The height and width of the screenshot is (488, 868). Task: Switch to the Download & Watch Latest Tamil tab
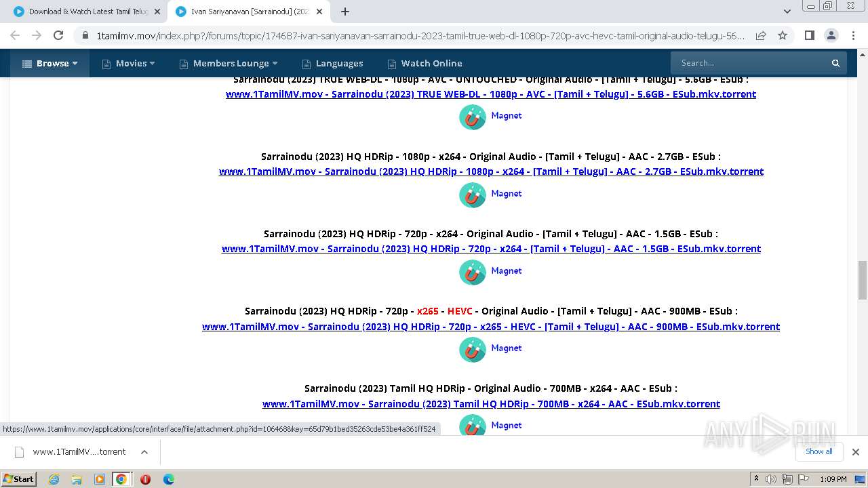pyautogui.click(x=80, y=12)
